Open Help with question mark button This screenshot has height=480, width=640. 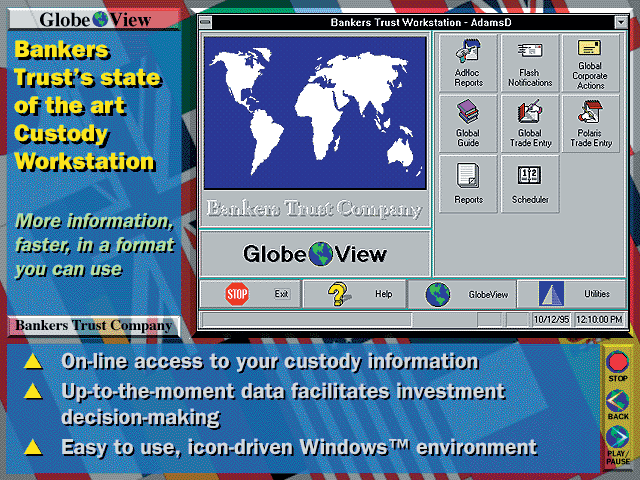(x=354, y=294)
